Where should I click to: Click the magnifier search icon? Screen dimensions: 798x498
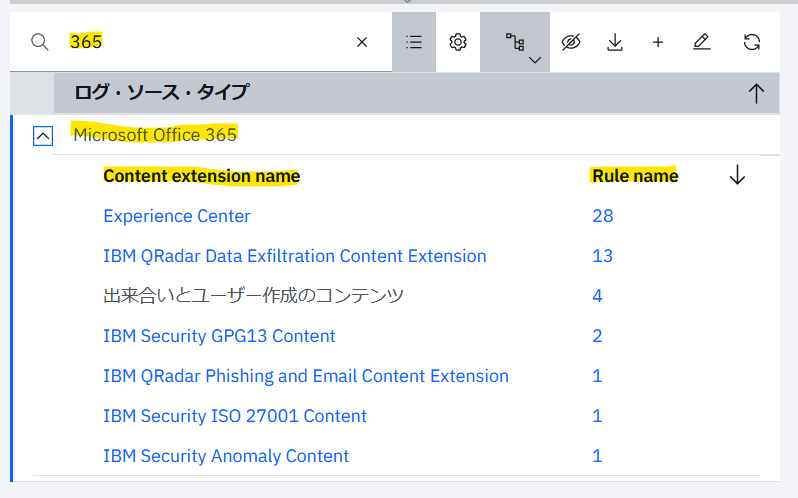[39, 42]
